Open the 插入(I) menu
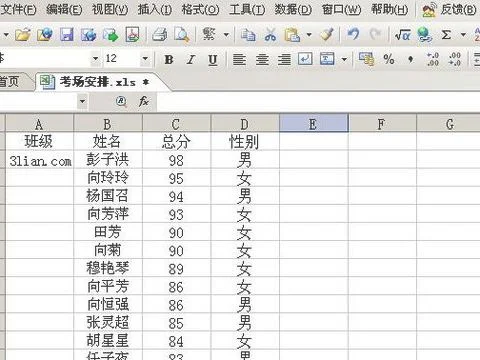Viewport: 480px width, 360px height. (x=155, y=9)
